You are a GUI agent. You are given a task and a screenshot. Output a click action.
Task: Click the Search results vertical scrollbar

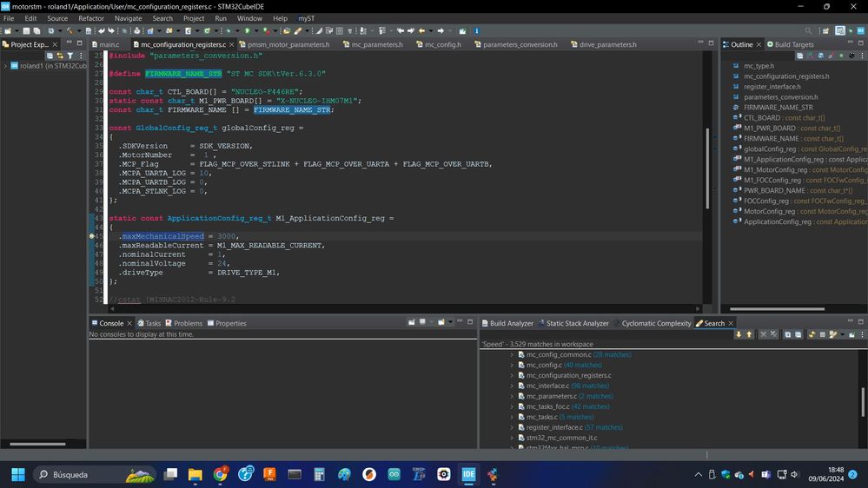click(863, 402)
